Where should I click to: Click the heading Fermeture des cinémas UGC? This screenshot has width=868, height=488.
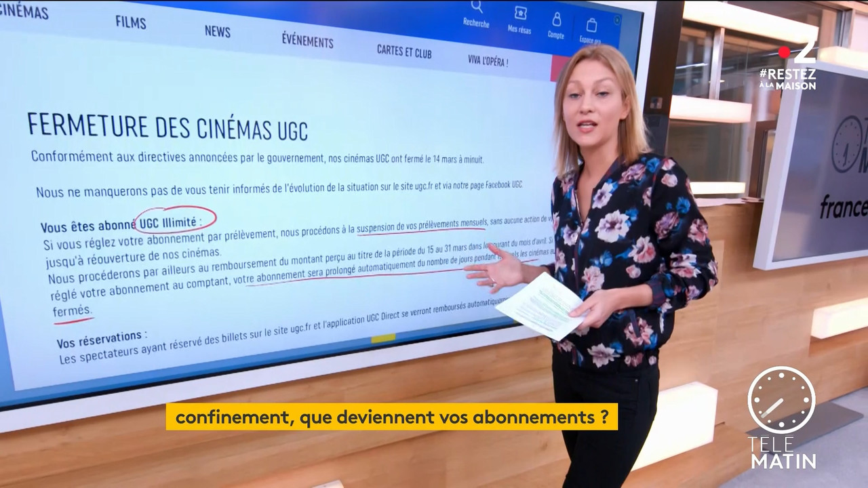[x=167, y=127]
